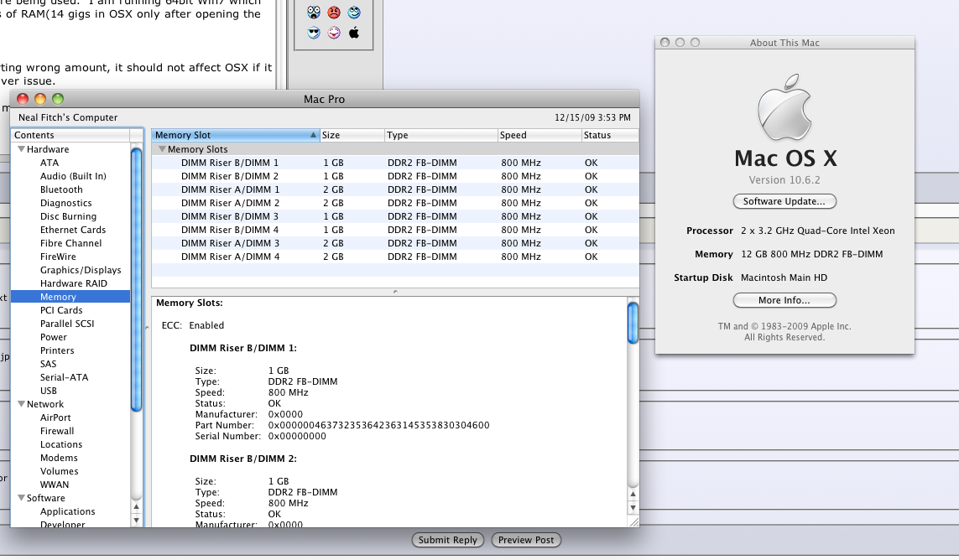Select the highlighted Memory entry
This screenshot has height=560, width=959.
tap(70, 297)
